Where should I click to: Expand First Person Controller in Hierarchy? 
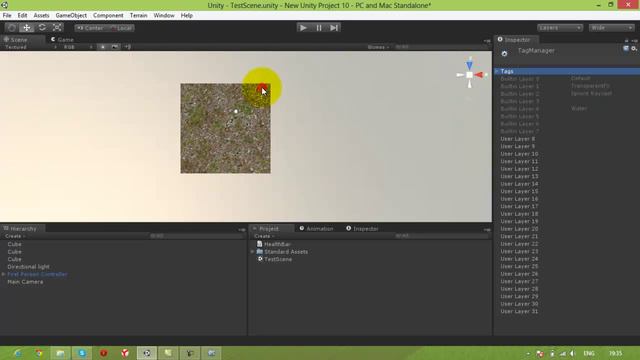pyautogui.click(x=3, y=274)
